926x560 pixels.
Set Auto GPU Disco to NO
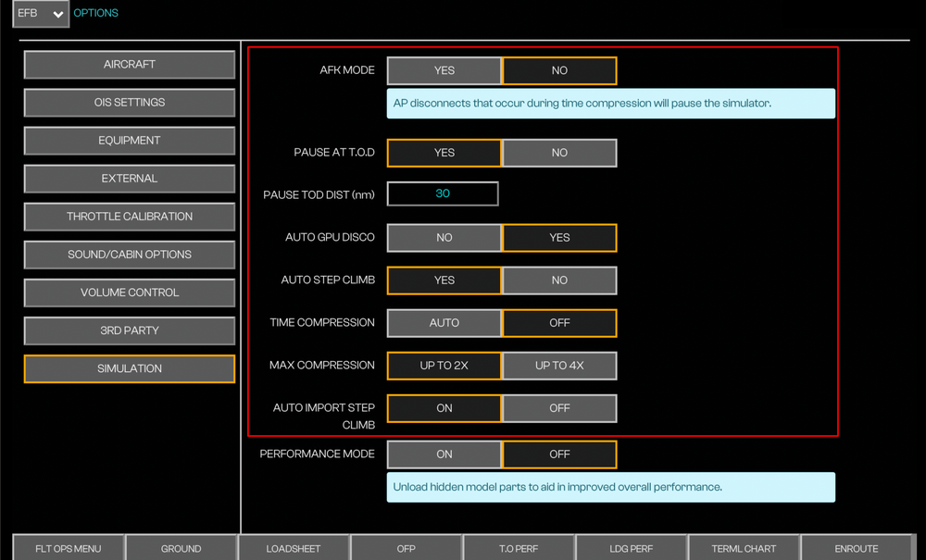[x=444, y=238]
